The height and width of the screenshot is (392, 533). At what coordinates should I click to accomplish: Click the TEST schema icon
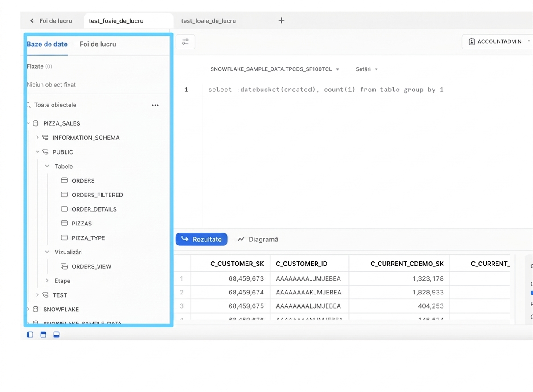(45, 295)
